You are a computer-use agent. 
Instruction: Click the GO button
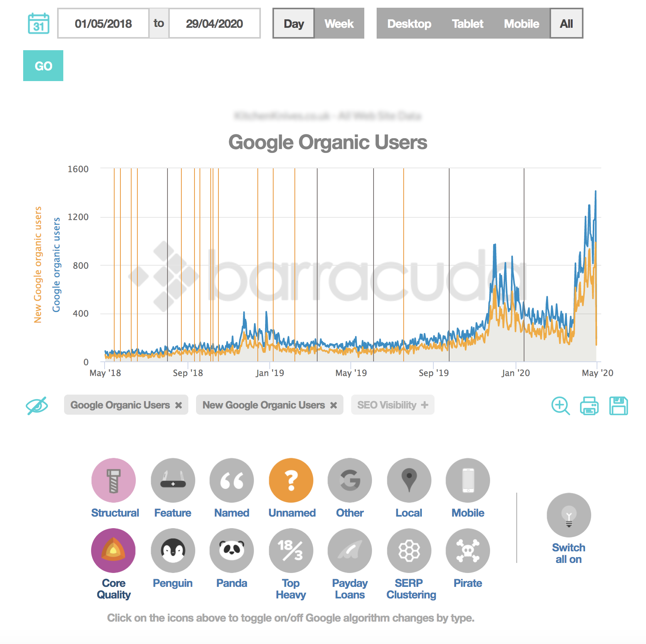[43, 66]
